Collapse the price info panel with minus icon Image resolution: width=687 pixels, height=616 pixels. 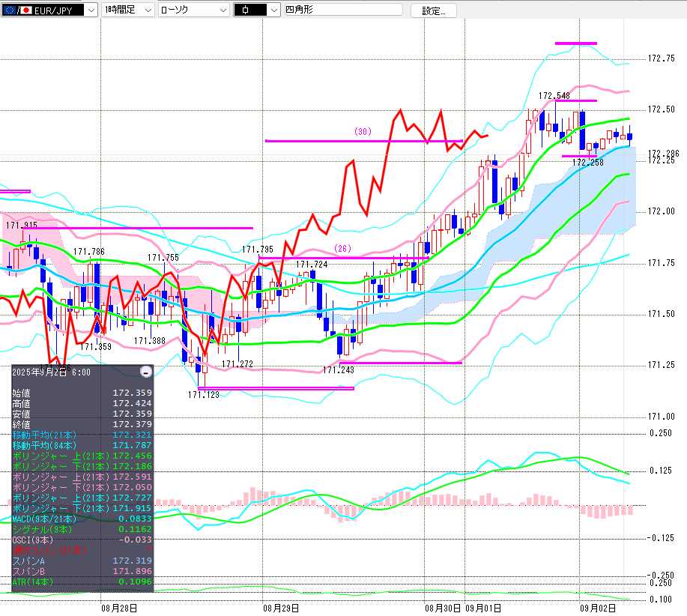pyautogui.click(x=146, y=372)
